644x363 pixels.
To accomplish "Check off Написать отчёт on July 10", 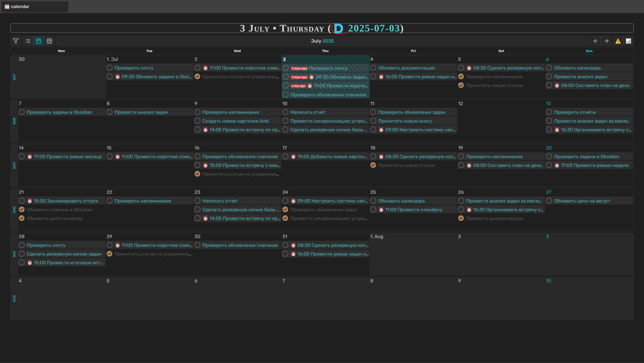I will [x=285, y=112].
